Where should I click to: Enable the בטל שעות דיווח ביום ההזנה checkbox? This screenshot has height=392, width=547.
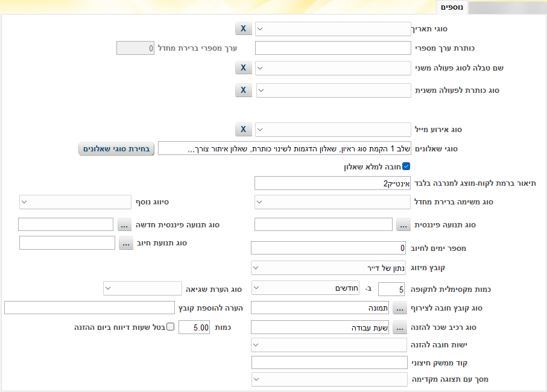click(170, 327)
